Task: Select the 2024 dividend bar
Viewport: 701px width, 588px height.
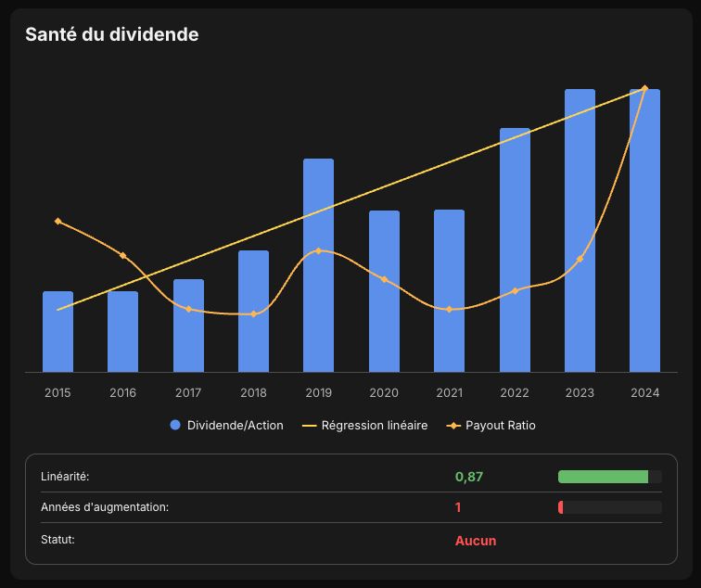Action: (x=644, y=230)
